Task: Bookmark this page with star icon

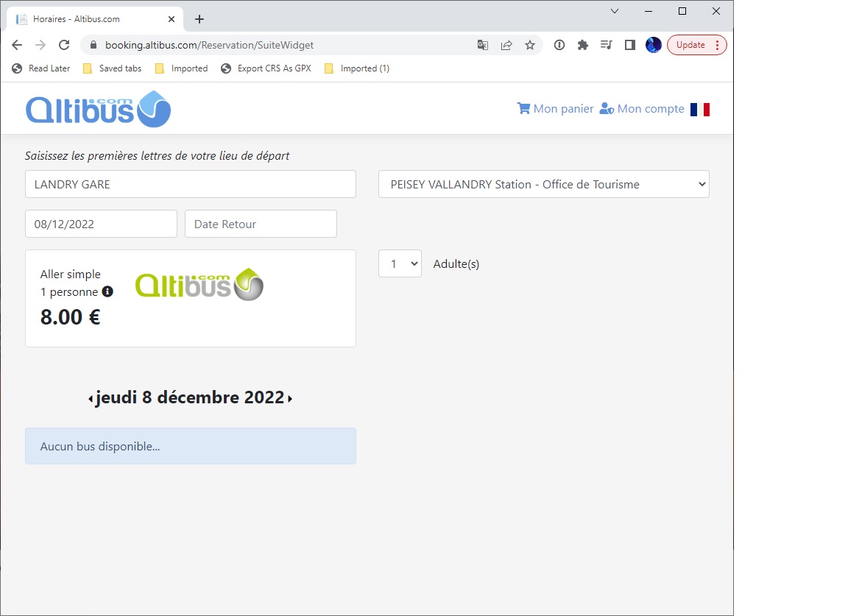Action: pos(530,45)
